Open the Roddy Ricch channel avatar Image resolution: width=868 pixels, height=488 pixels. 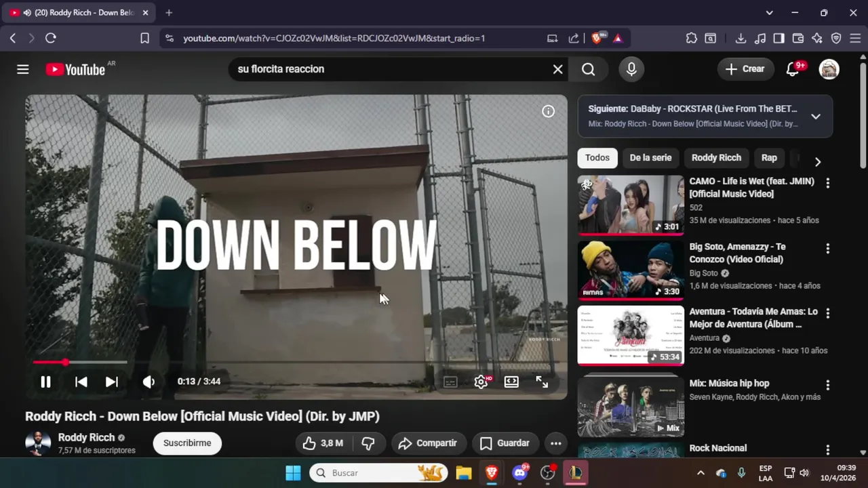tap(38, 443)
